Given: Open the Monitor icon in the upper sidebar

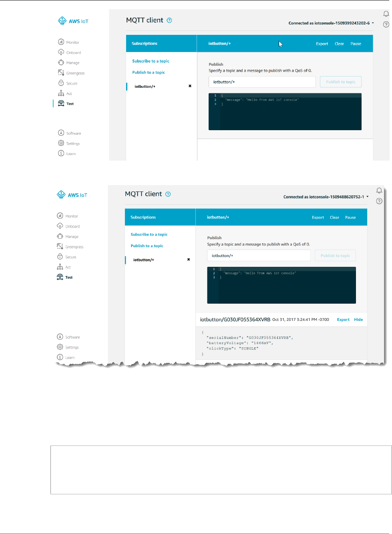Looking at the screenshot, I should tap(61, 42).
